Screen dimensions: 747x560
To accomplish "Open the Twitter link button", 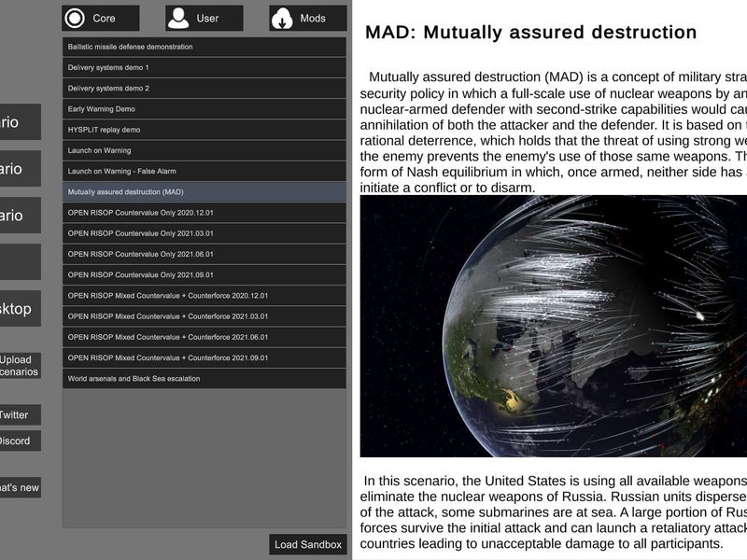I will [x=20, y=414].
